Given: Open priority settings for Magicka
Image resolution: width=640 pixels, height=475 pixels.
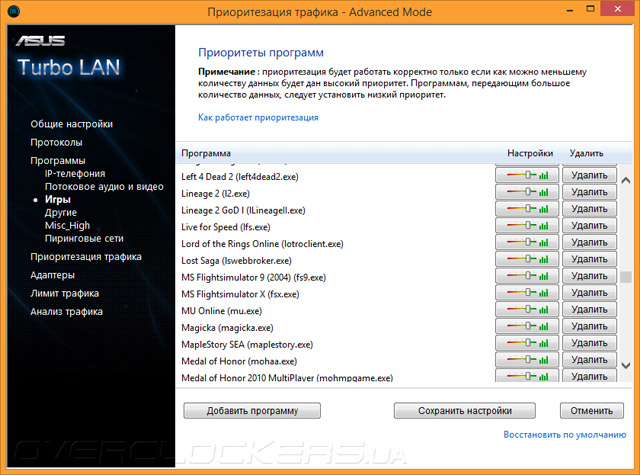Looking at the screenshot, I should (x=527, y=326).
